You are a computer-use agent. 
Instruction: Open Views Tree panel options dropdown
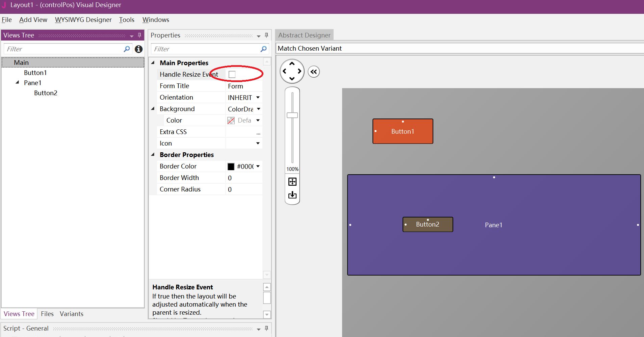pos(132,36)
